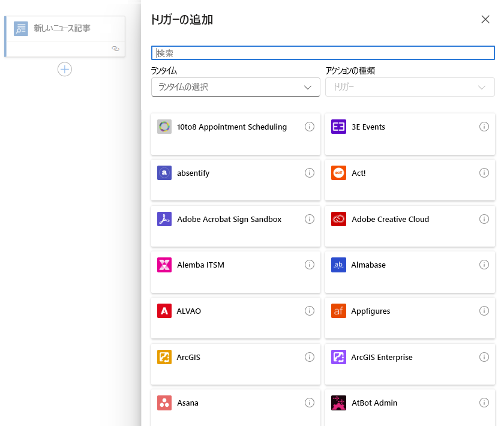Click the Almabase connector icon
This screenshot has height=426, width=504.
click(338, 265)
